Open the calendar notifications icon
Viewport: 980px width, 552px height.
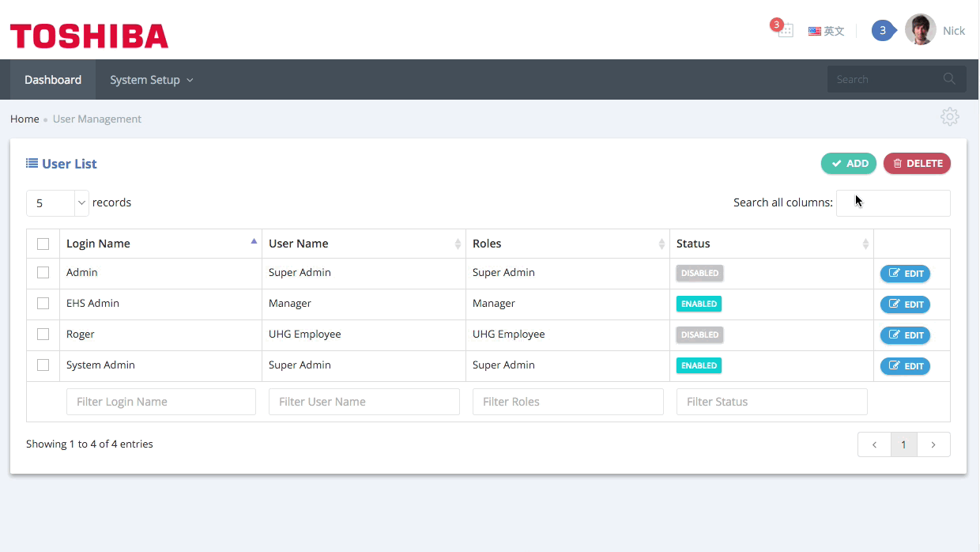point(784,30)
